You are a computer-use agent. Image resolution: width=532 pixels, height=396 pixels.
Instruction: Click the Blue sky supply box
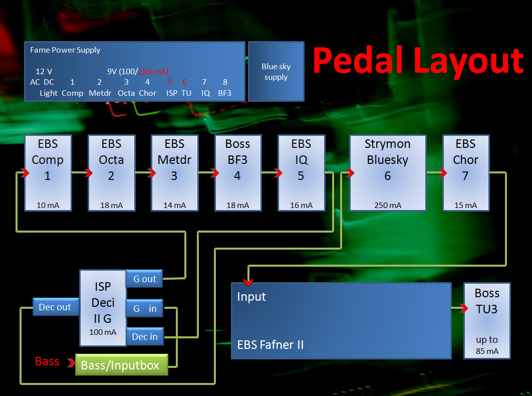coord(276,72)
